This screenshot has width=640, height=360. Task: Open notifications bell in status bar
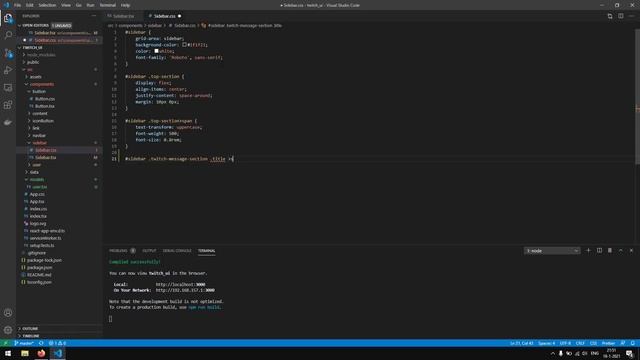point(633,343)
